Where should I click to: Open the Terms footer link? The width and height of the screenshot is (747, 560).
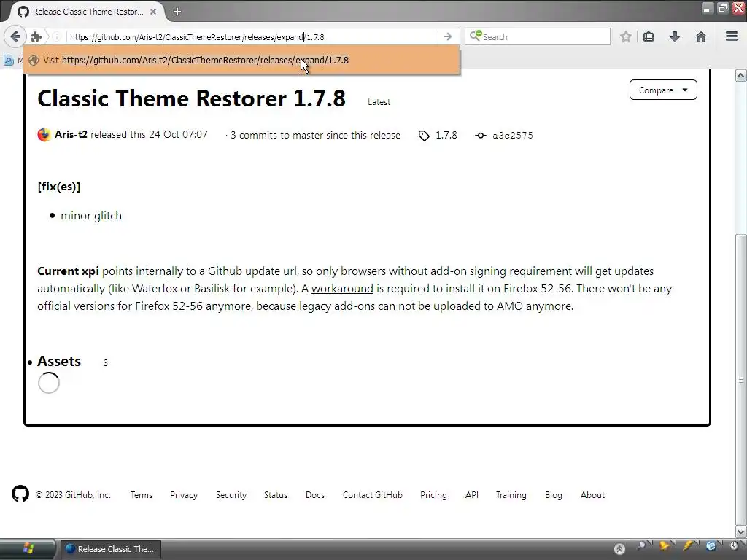point(142,495)
